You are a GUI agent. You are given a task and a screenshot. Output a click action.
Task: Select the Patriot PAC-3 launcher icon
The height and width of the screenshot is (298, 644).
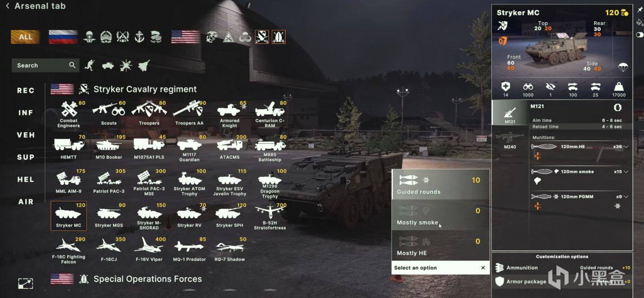(x=109, y=178)
